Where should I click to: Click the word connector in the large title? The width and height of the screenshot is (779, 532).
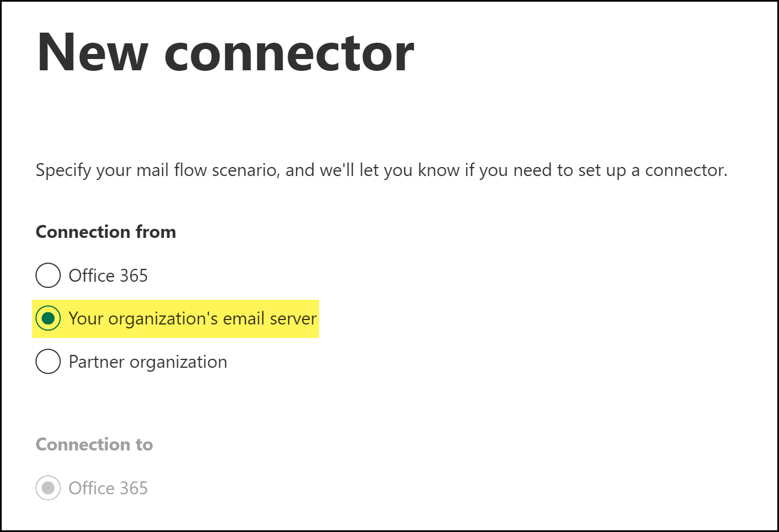pos(289,53)
